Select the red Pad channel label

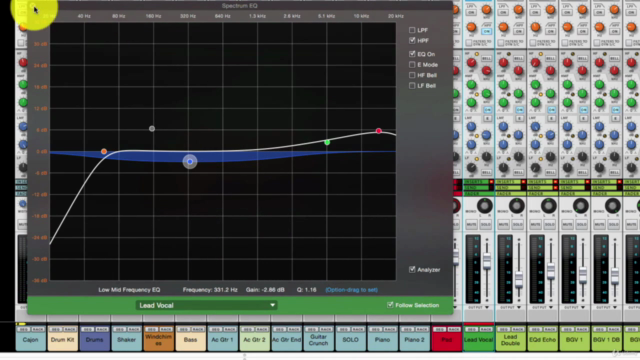(447, 340)
